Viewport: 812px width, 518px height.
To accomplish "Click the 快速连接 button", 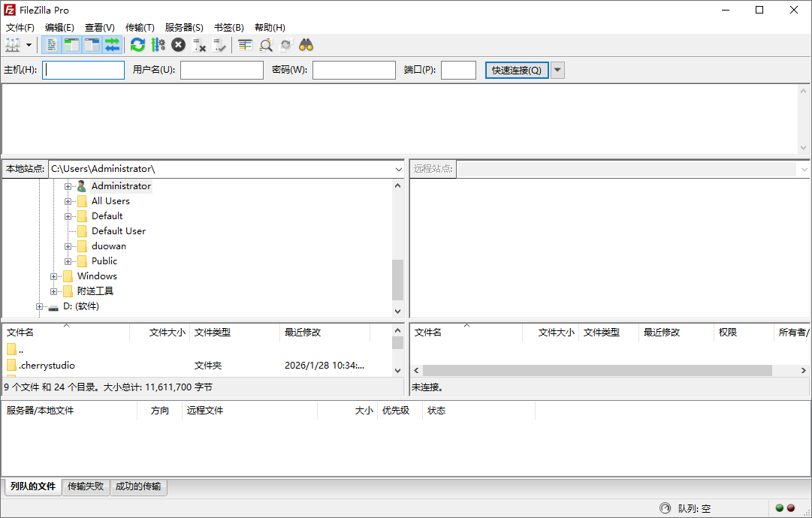I will point(517,69).
